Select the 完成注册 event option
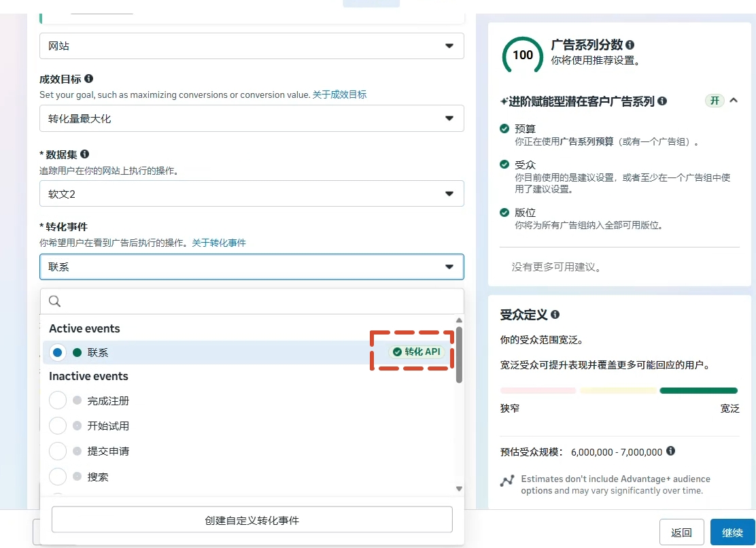 (58, 400)
